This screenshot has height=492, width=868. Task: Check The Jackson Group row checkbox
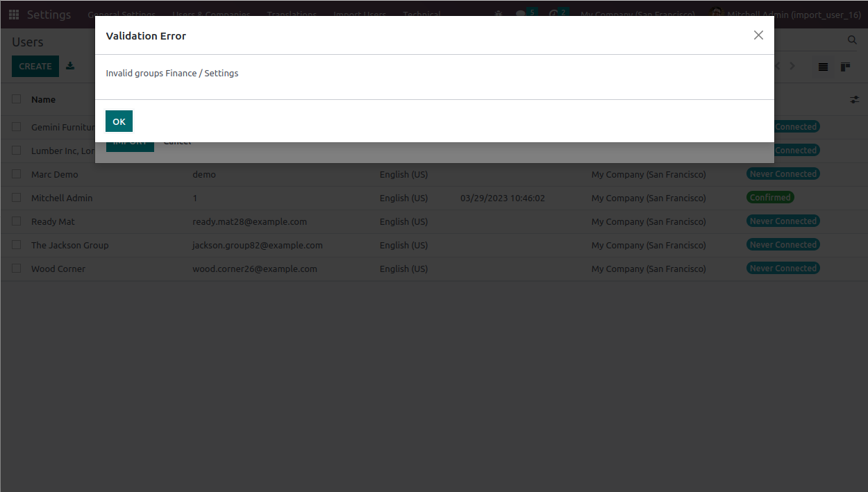[x=17, y=245]
